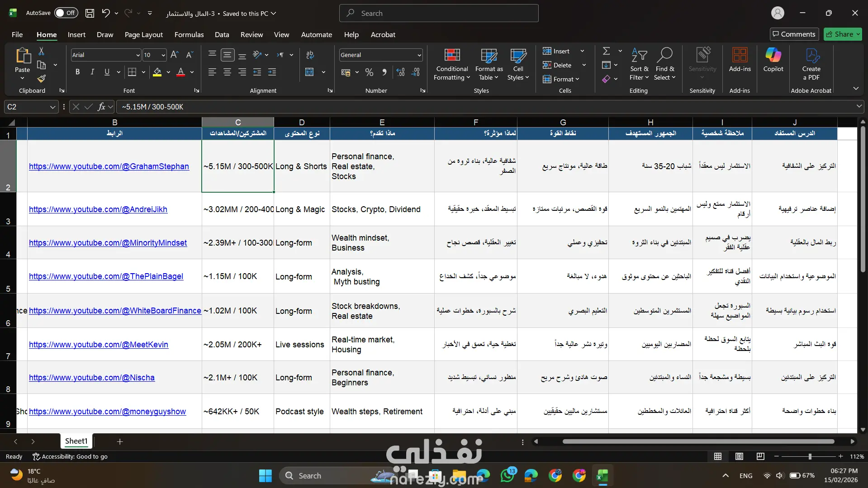The height and width of the screenshot is (488, 868).
Task: Apply the red Font Color swatch
Action: point(180,72)
